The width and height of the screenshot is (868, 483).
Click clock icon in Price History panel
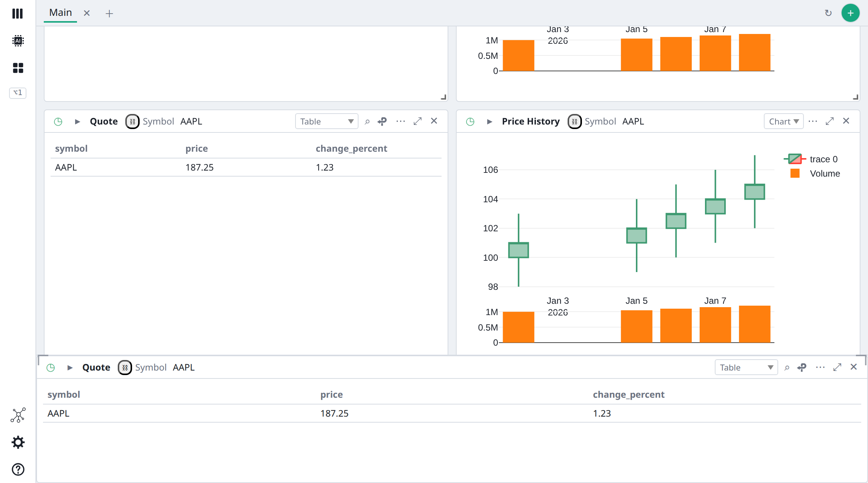pos(470,122)
